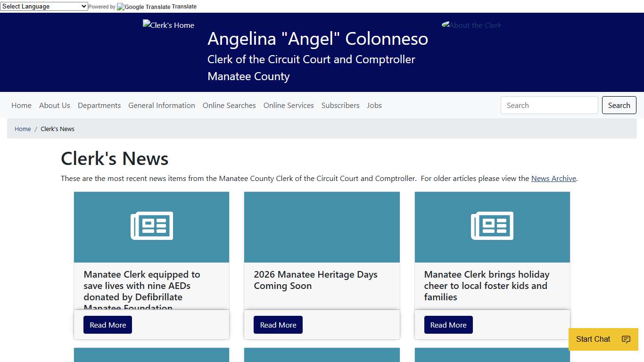Click Read More under Heritage Days article

coord(278,324)
